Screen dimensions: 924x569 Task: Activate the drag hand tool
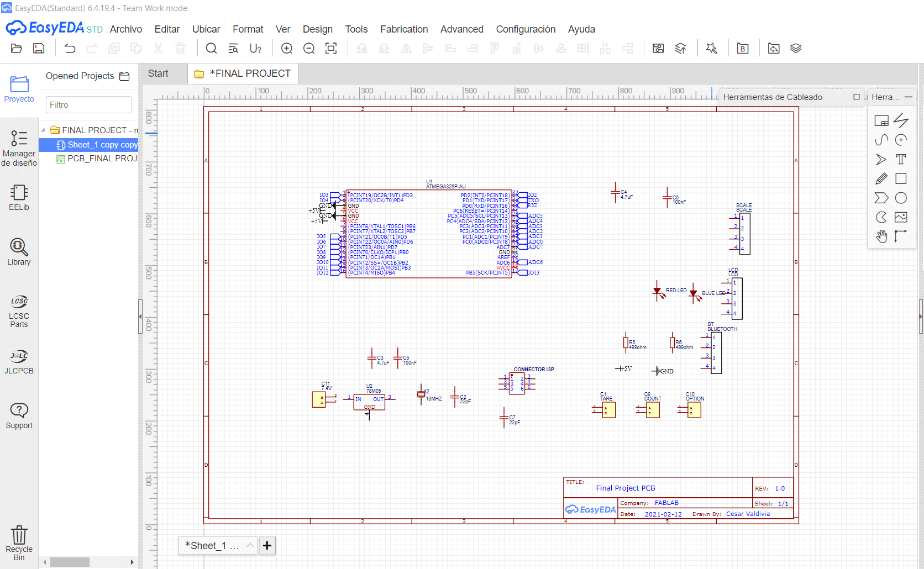881,236
